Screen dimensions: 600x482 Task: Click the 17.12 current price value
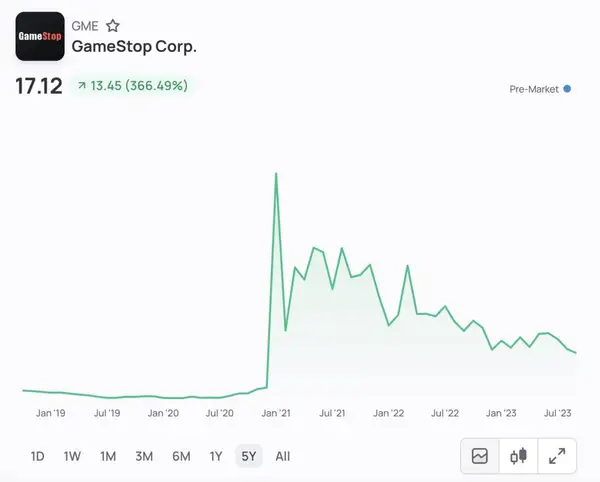pyautogui.click(x=39, y=86)
